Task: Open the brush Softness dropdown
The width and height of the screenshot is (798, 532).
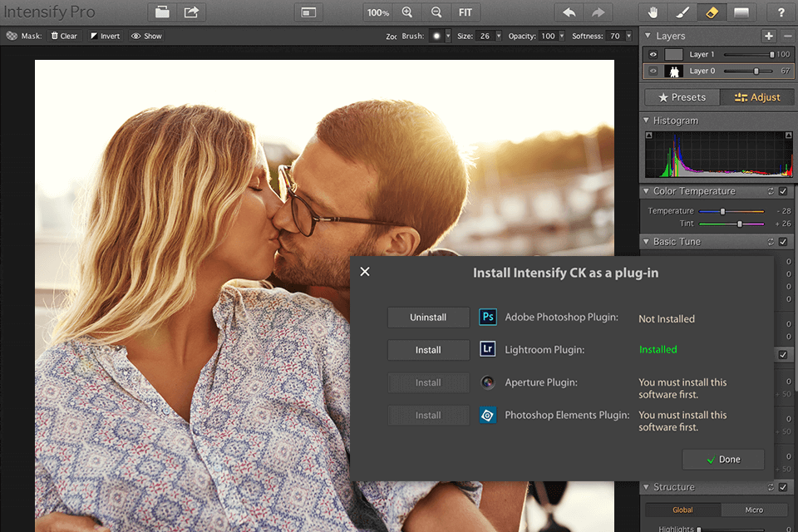Action: (628, 36)
